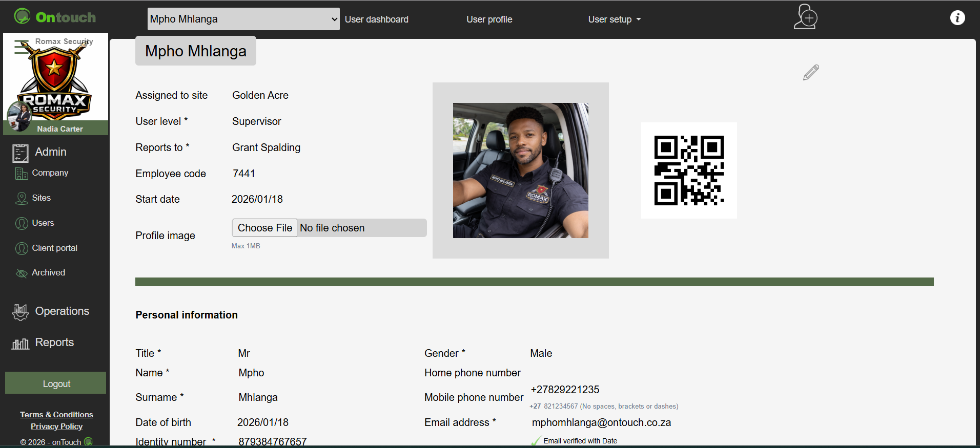Viewport: 980px width, 448px height.
Task: Go to Users in the sidebar
Action: click(x=43, y=223)
